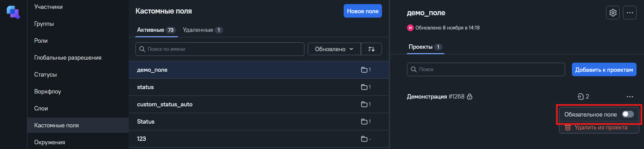644x149 pixels.
Task: Select the Активные tab
Action: (156, 30)
